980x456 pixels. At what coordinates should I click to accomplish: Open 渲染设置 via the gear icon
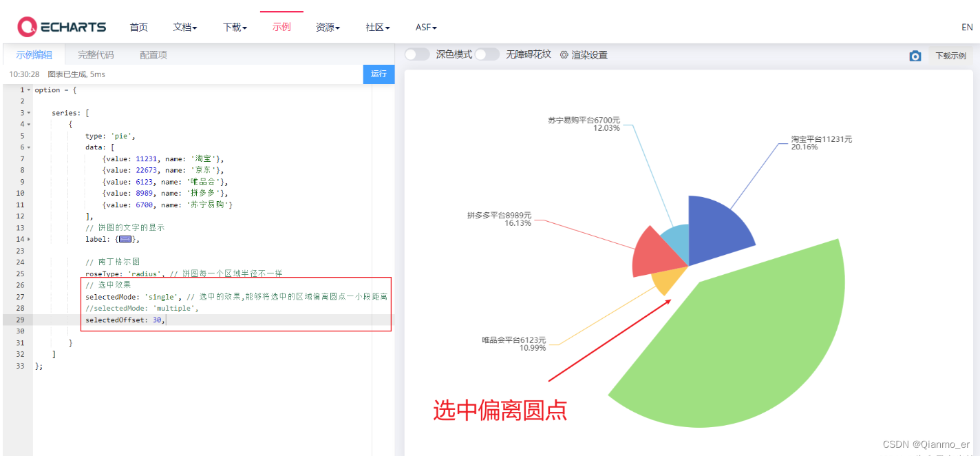565,56
